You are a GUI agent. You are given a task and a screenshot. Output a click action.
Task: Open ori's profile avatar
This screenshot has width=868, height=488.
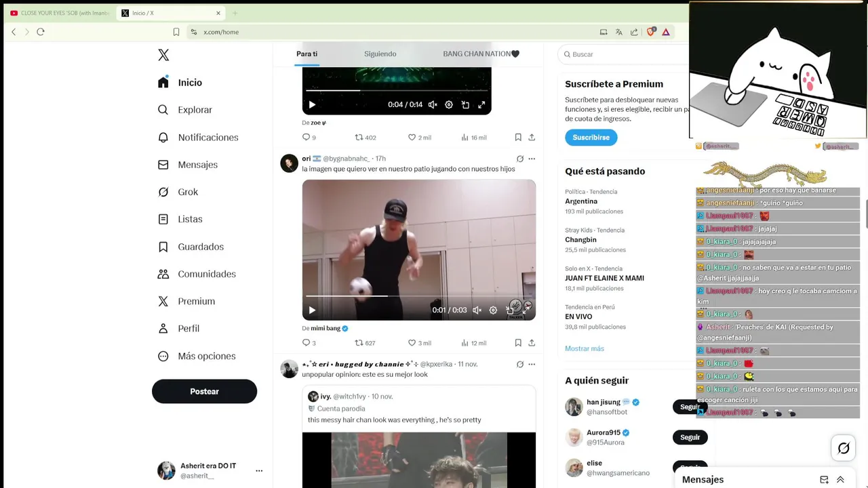[x=290, y=163]
